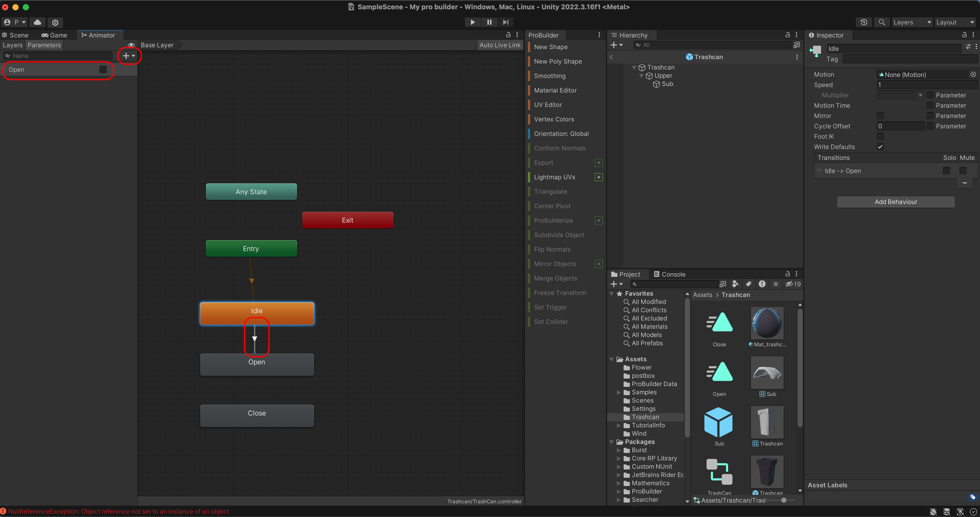The image size is (980, 517).
Task: Toggle Base Layer eye visibility icon
Action: click(131, 45)
